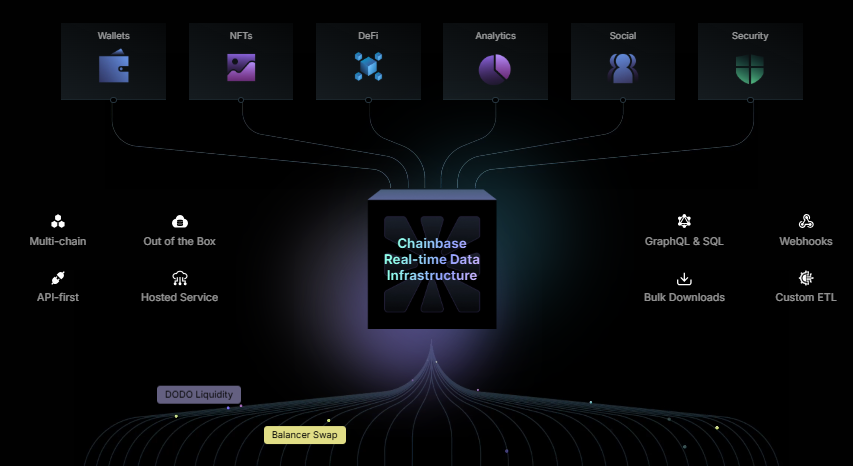
Task: Click the DODO Liquidity tag
Action: click(199, 395)
